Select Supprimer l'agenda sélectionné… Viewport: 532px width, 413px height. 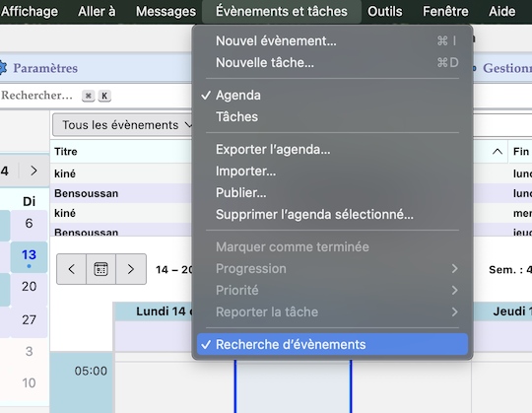click(333, 215)
